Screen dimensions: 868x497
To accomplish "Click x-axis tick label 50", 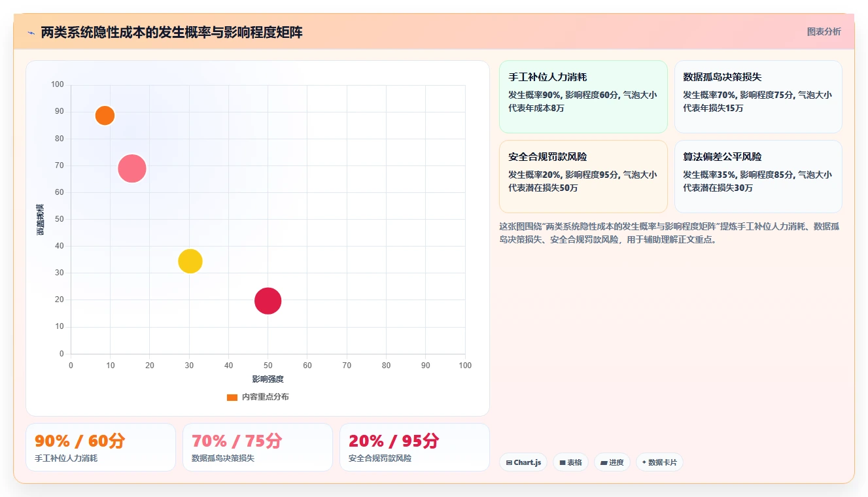I will (x=268, y=366).
